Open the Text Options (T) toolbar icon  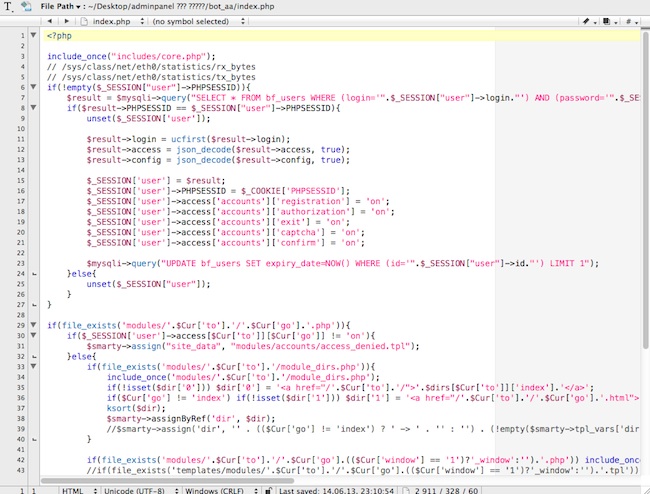tap(7, 6)
